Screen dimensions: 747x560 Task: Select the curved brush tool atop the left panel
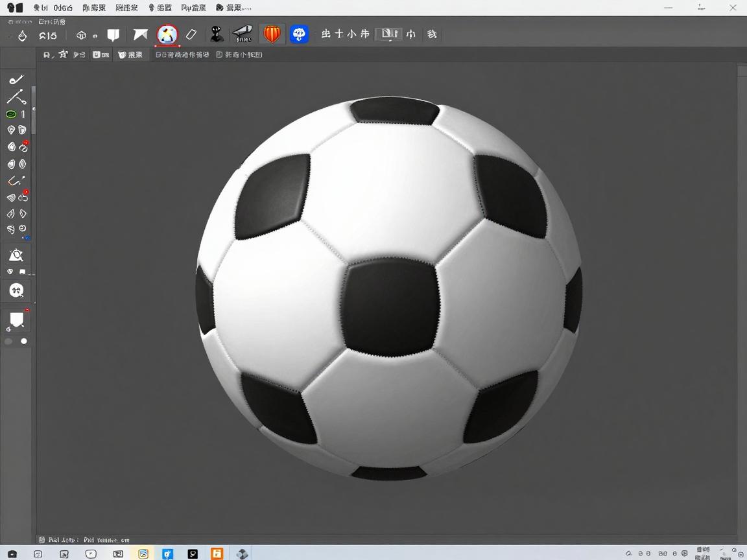(x=16, y=80)
